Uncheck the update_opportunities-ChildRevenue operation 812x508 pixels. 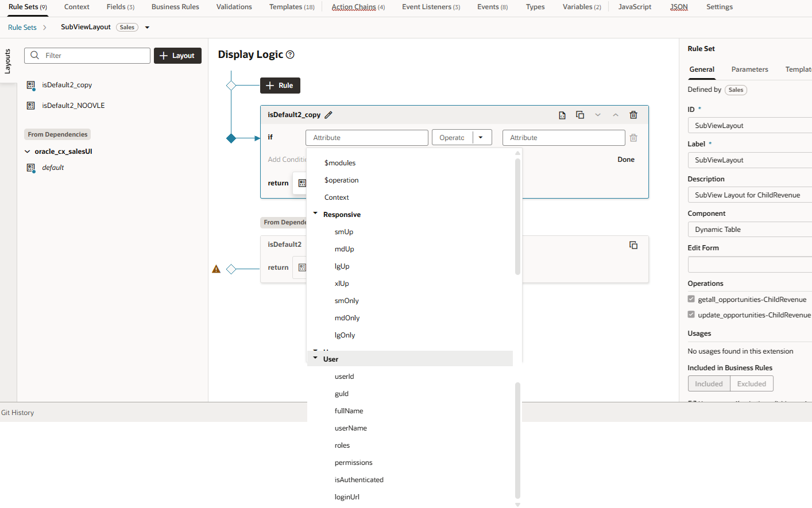point(691,314)
